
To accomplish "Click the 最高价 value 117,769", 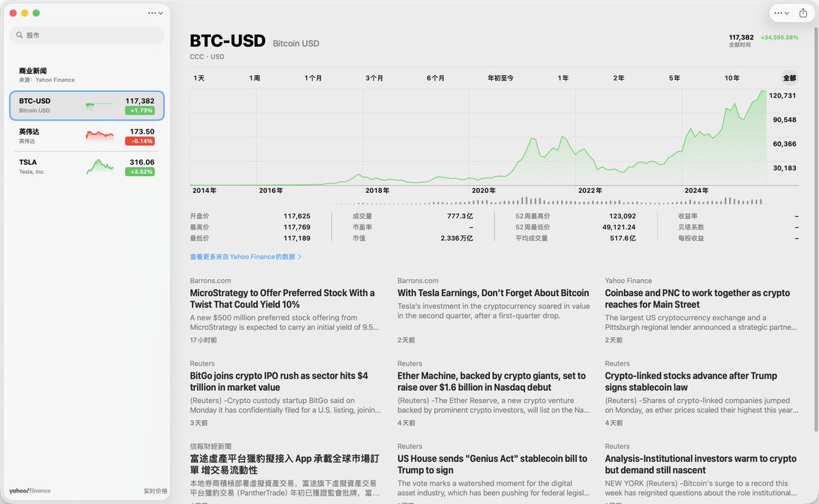I will (x=297, y=227).
